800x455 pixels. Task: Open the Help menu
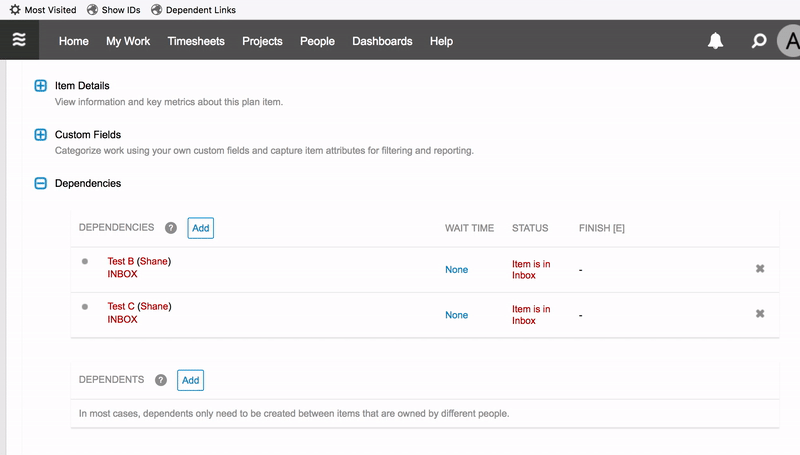coord(441,41)
